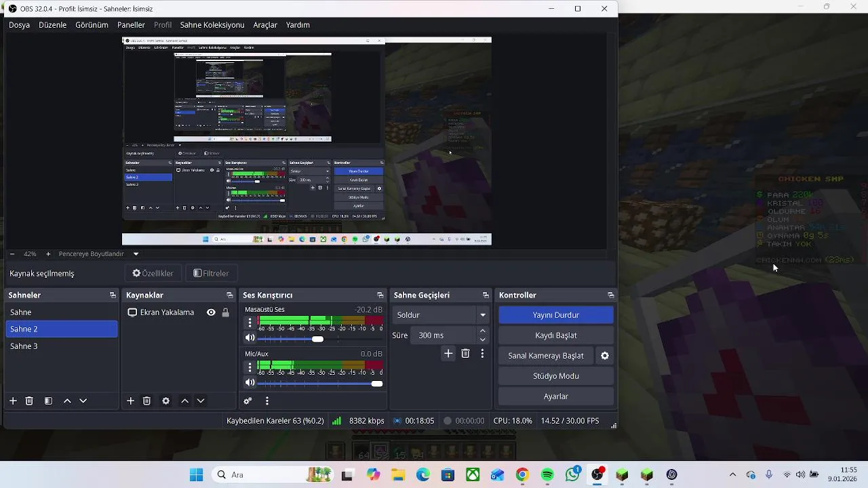
Task: Click Özellikler button
Action: [x=153, y=273]
